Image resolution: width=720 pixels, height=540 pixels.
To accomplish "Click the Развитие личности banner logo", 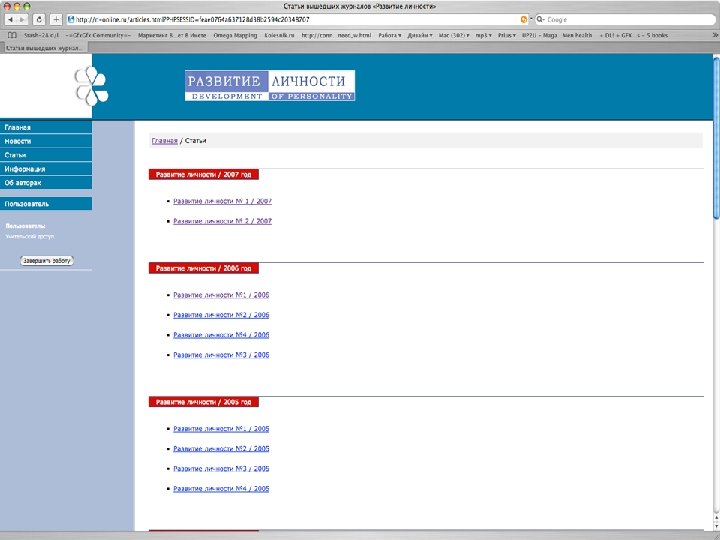I will 270,85.
